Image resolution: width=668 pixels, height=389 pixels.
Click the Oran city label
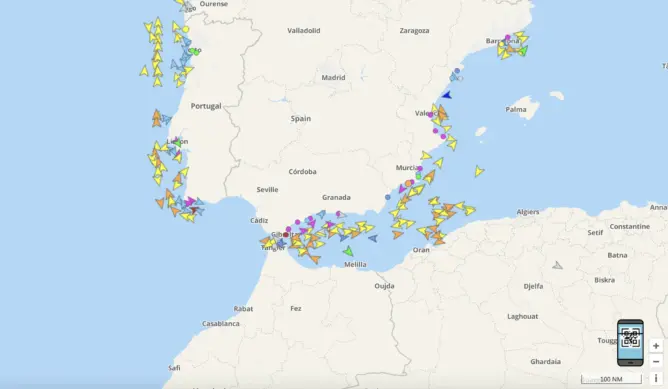[421, 250]
